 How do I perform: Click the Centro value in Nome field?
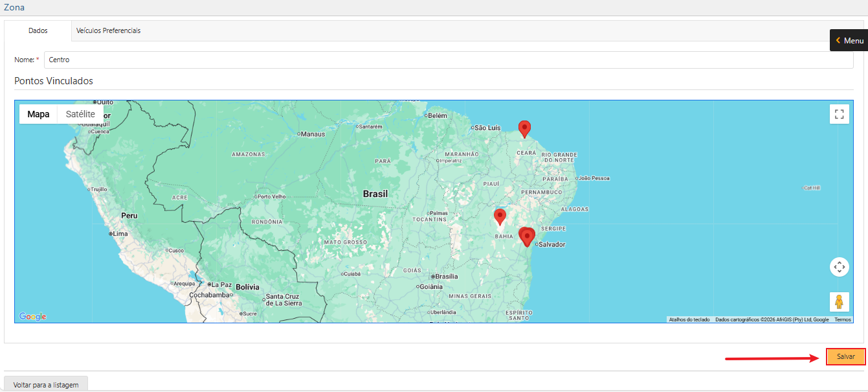click(x=59, y=60)
